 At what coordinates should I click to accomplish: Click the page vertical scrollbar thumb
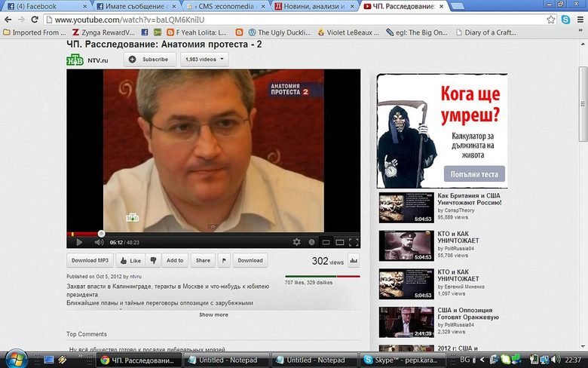pos(583,104)
